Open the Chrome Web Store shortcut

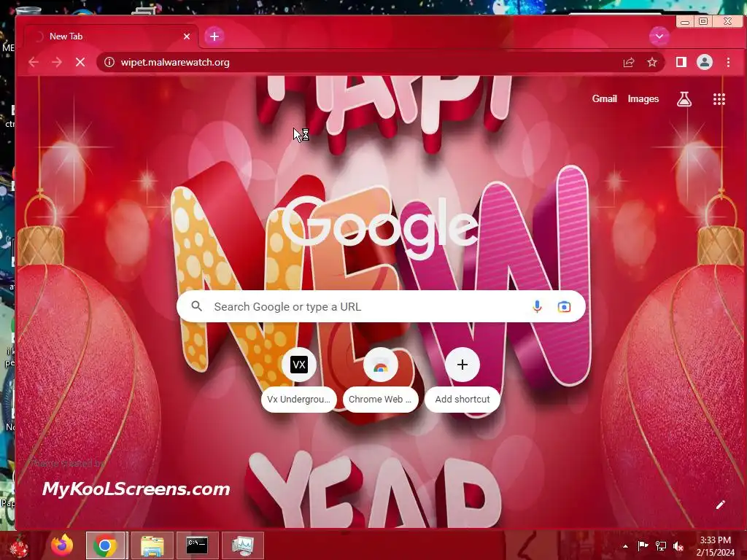click(380, 379)
